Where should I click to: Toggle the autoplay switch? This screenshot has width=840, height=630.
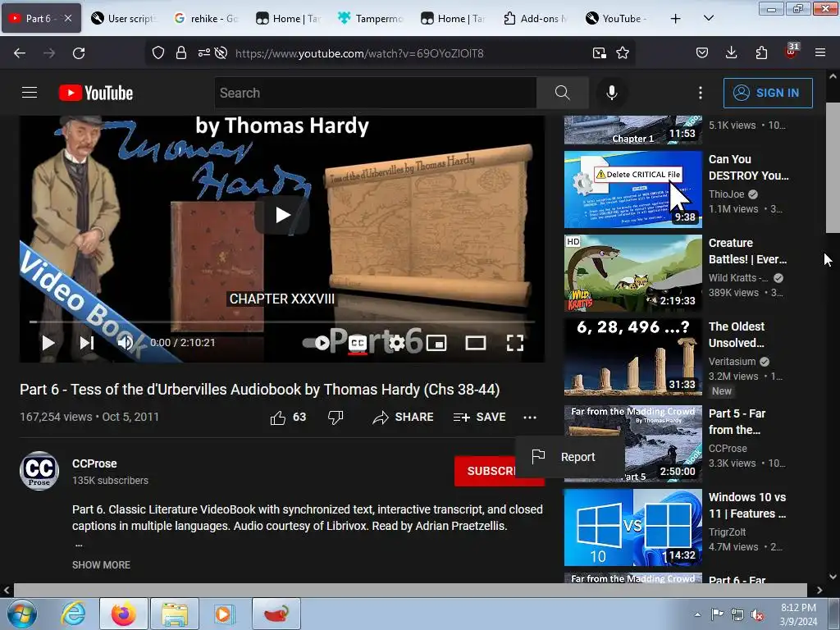pos(316,343)
